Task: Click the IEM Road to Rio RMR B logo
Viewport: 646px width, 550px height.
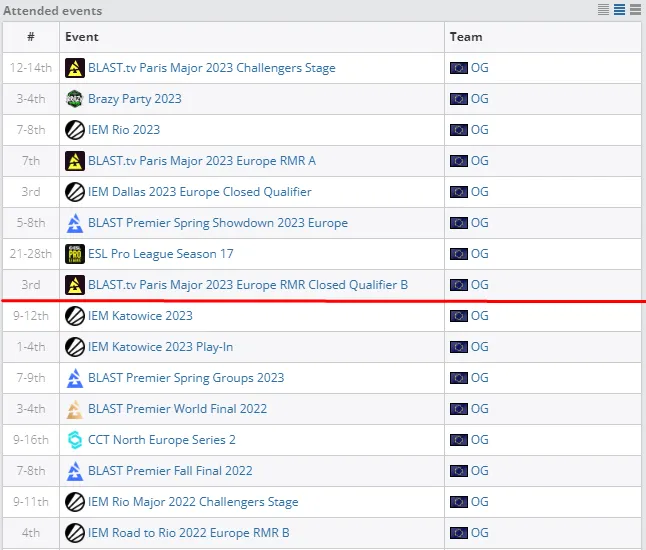Action: pyautogui.click(x=75, y=533)
